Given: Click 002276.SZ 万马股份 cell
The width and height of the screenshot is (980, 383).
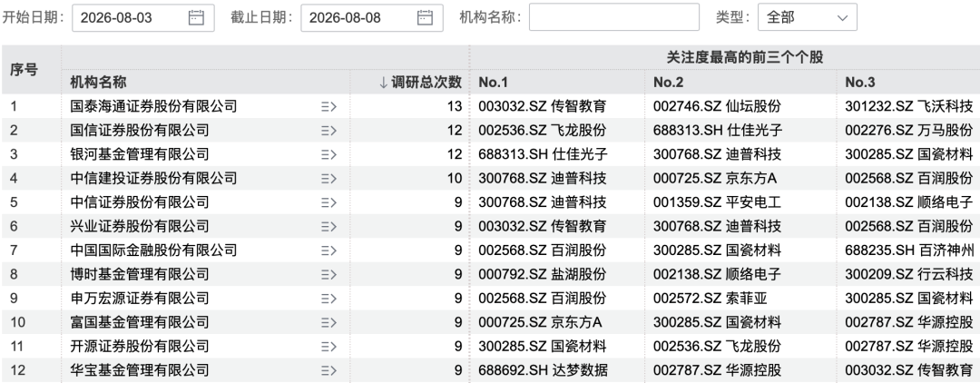Looking at the screenshot, I should (x=909, y=131).
